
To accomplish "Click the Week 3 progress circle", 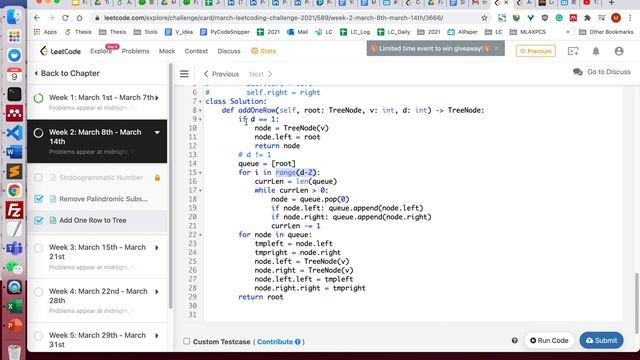I will [38, 248].
